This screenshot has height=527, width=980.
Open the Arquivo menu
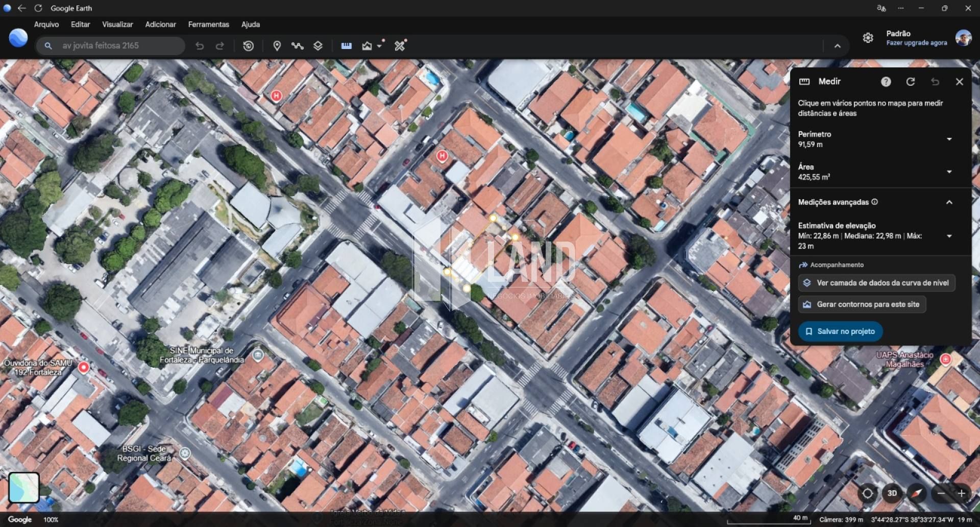[46, 25]
